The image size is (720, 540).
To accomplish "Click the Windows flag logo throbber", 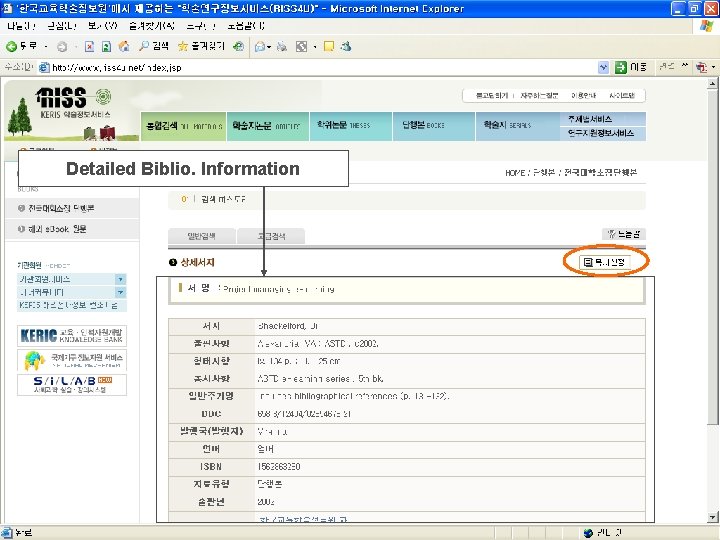I will [706, 26].
